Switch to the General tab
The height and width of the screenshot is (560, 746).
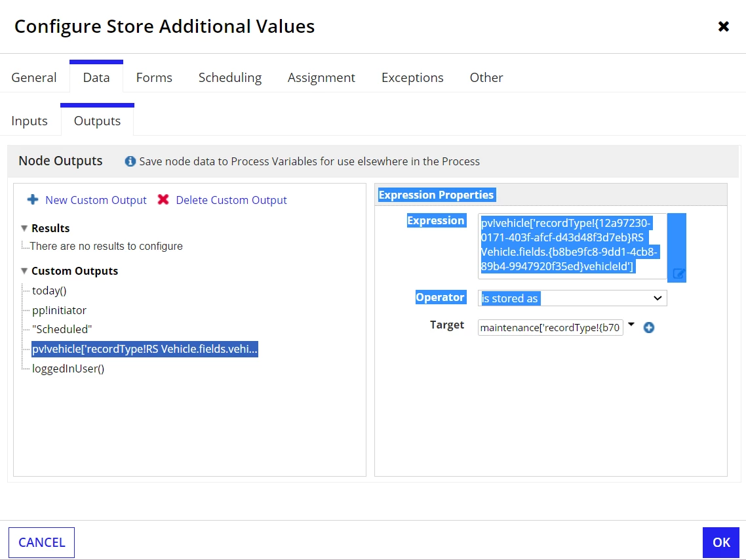pyautogui.click(x=34, y=77)
